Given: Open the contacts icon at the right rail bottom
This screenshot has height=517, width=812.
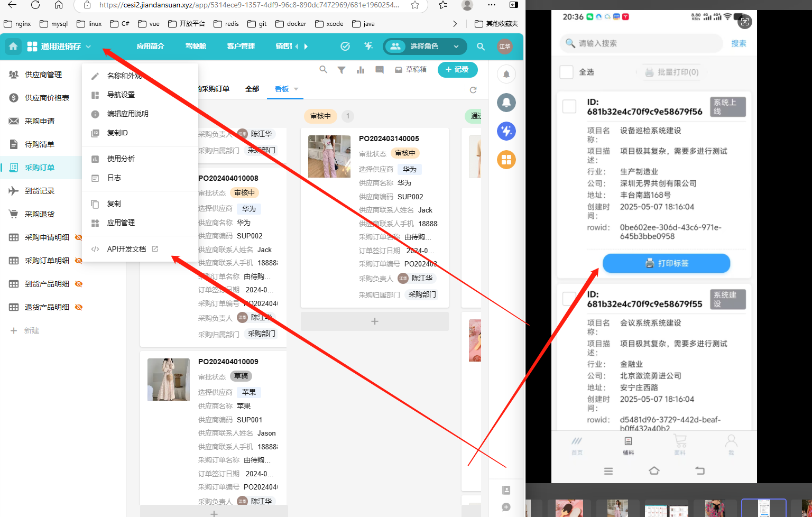Looking at the screenshot, I should click(x=506, y=490).
